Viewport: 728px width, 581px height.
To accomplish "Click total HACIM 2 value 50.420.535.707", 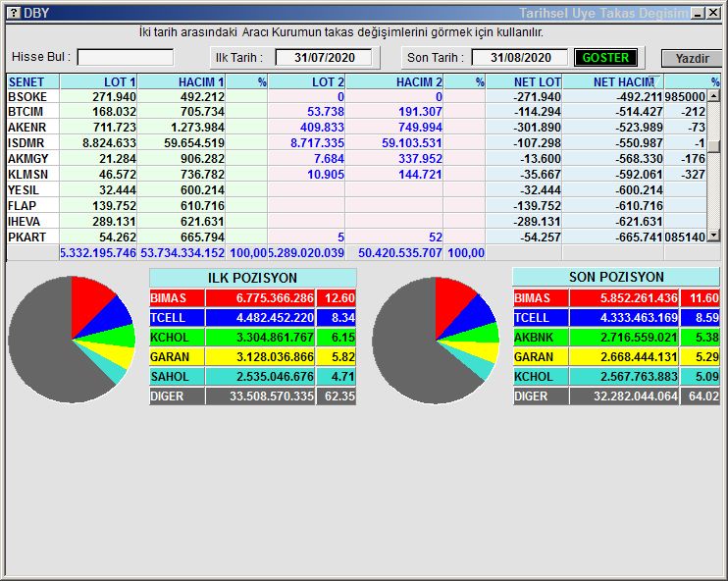I will [x=399, y=252].
